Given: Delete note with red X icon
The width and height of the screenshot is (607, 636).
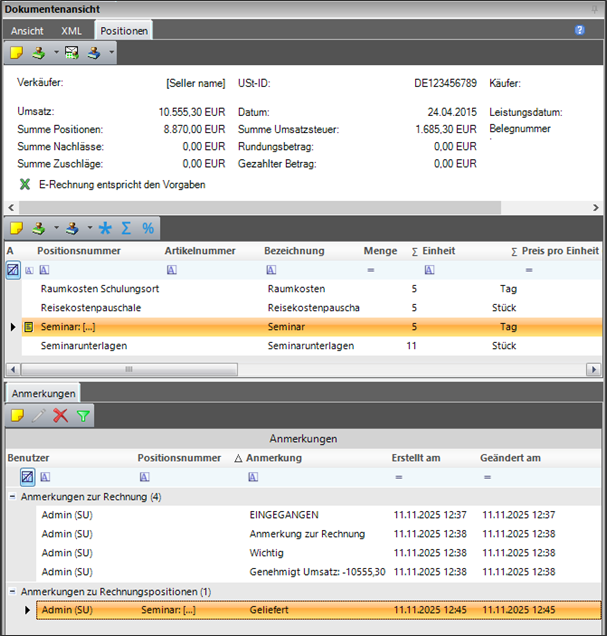Looking at the screenshot, I should point(61,416).
